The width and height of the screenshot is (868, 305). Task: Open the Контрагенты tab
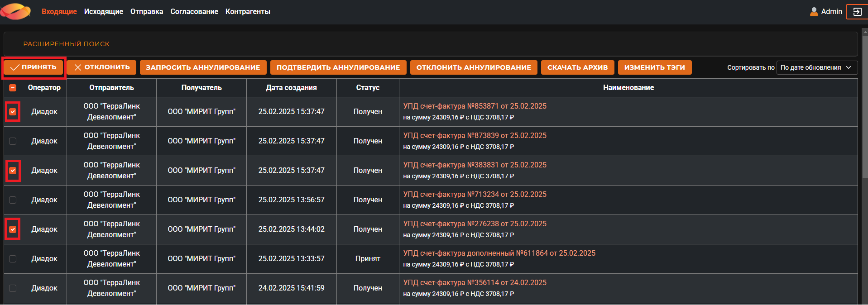[248, 12]
